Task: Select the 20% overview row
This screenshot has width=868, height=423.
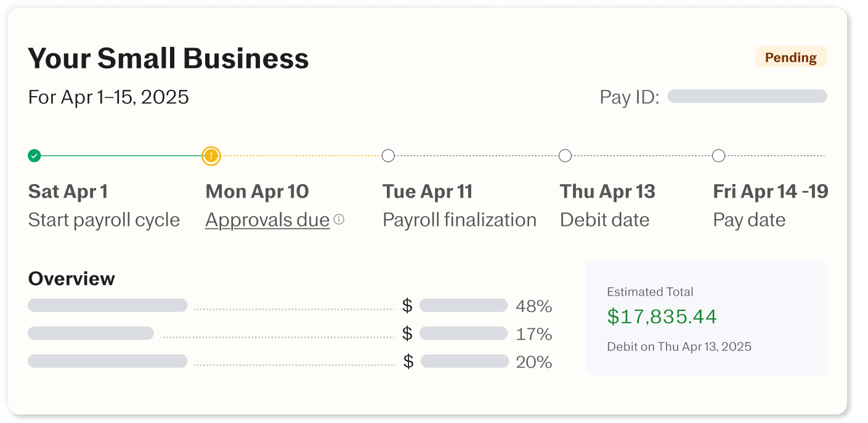Action: [290, 361]
